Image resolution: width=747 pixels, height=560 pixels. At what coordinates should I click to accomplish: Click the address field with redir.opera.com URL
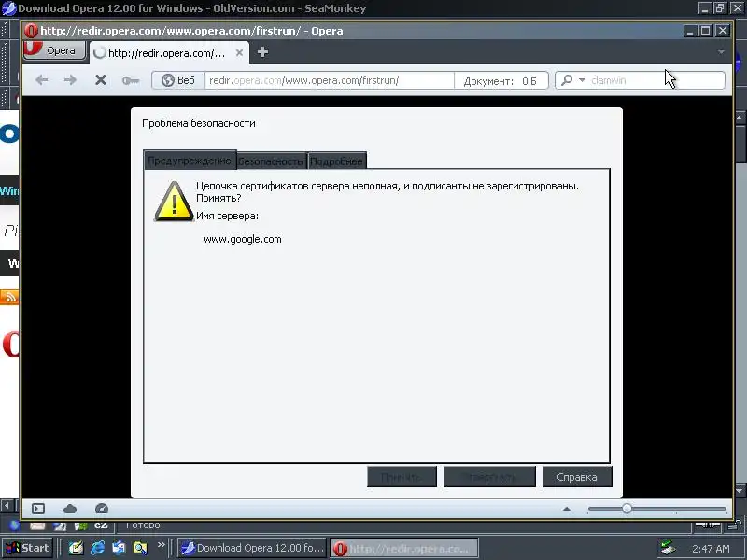(x=330, y=80)
